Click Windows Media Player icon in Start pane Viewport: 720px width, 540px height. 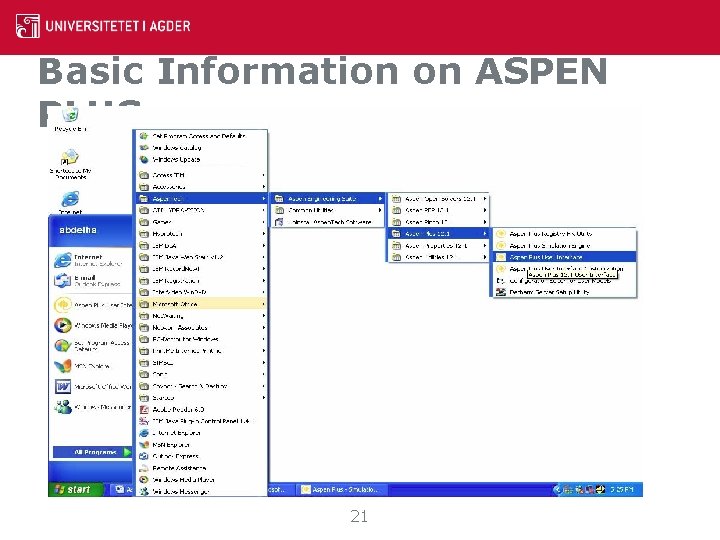click(63, 325)
